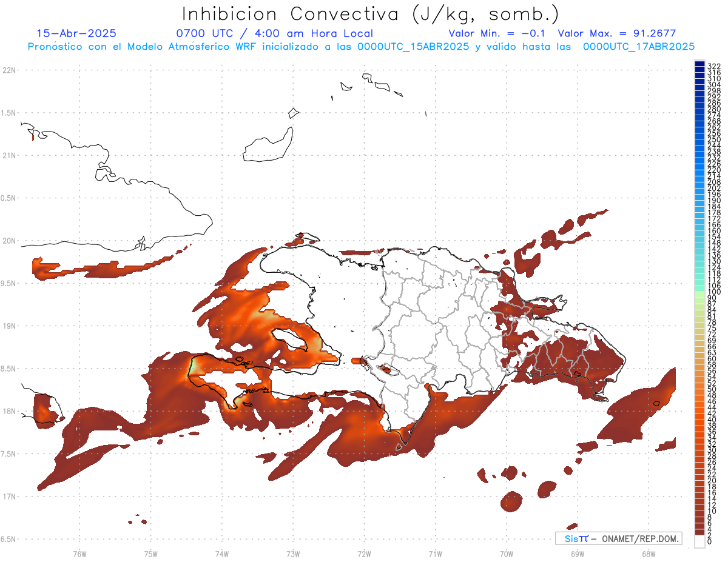Viewport: 728px width, 562px height.
Task: Click the '17N' latitude label
Action: [x=9, y=497]
